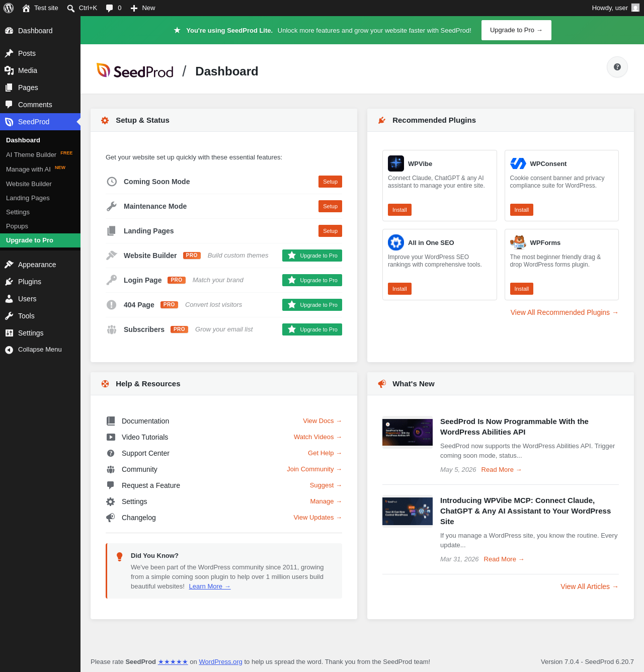Select Manage with AI submenu item

[40, 169]
